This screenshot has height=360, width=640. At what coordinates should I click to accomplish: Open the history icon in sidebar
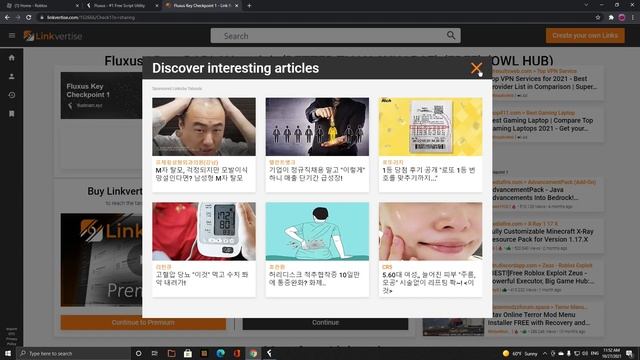pos(12,95)
